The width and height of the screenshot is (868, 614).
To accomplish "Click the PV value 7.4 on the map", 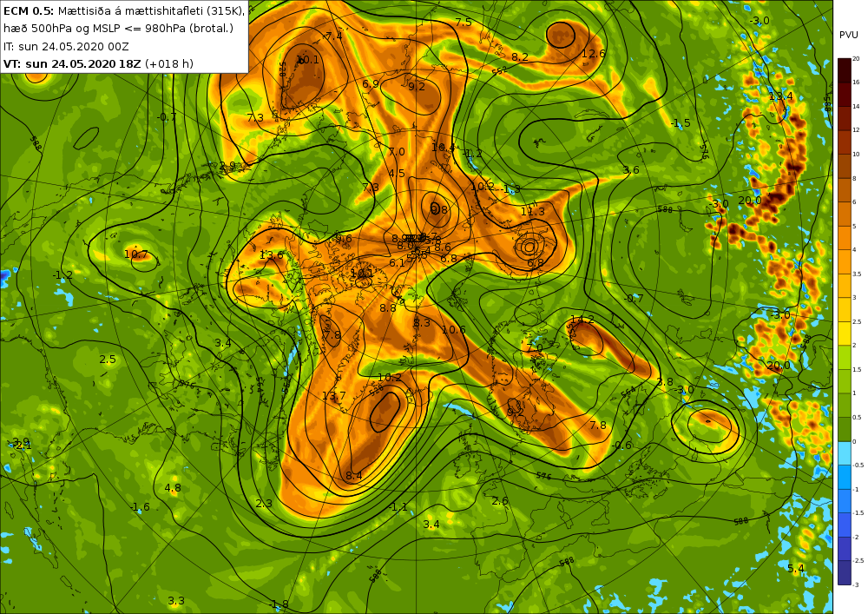I will click(334, 36).
